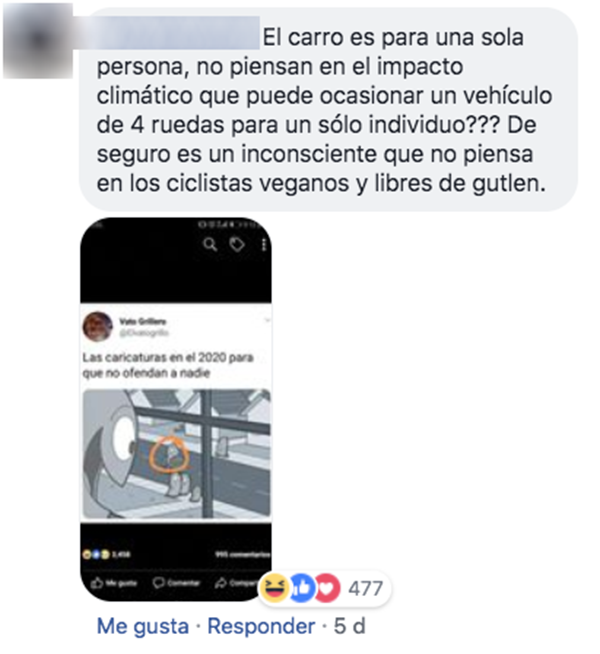This screenshot has width=600, height=654.
Task: Click the thumbs-up Me gusta inside the embedded screenshot
Action: tap(113, 583)
